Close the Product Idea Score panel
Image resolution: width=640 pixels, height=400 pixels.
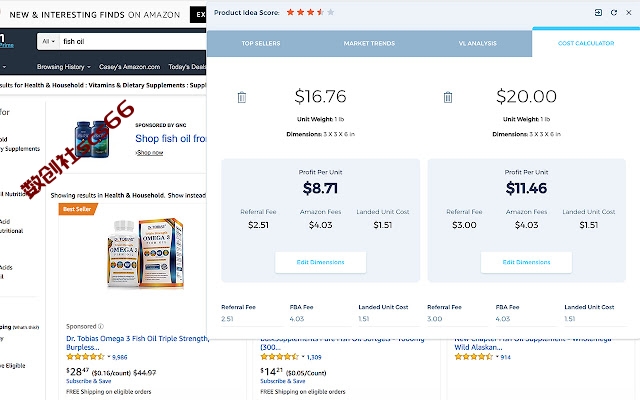click(629, 13)
